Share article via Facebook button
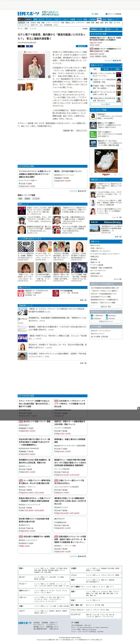Screen dimensions: 140x644 point(29,46)
